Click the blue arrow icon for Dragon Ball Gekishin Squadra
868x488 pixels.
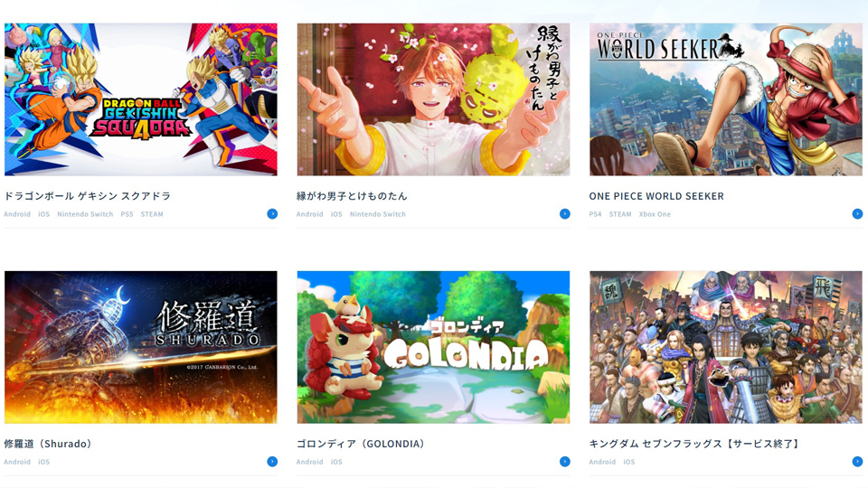click(272, 214)
